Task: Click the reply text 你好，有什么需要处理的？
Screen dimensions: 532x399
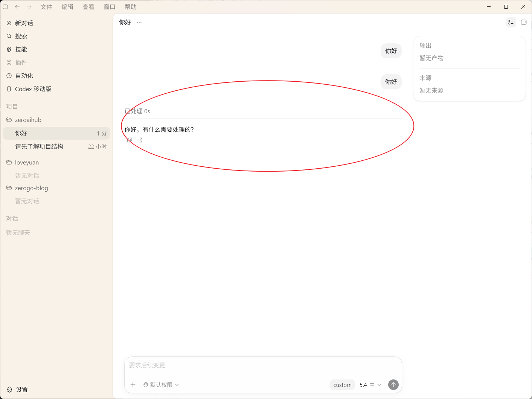Action: [159, 129]
